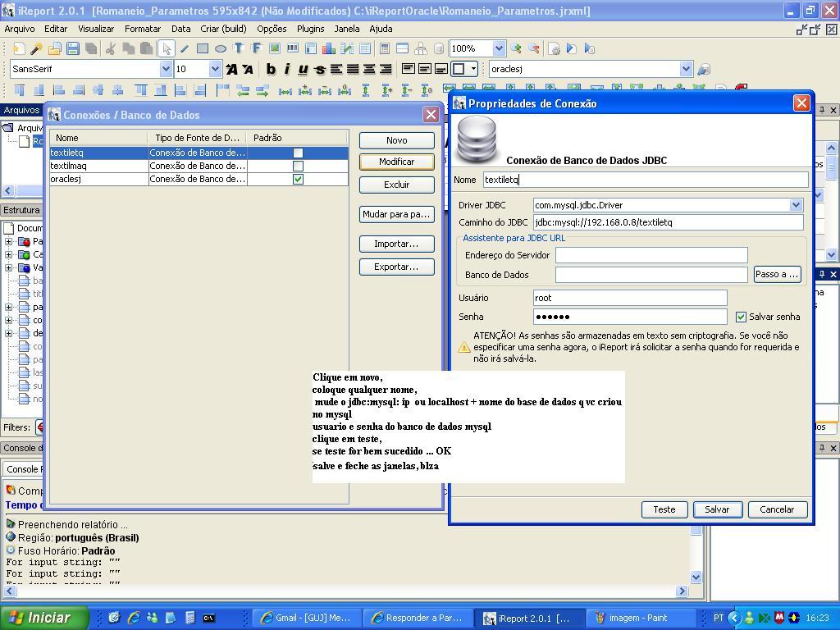The height and width of the screenshot is (630, 840).
Task: Select the line drawing tool
Action: tap(185, 48)
